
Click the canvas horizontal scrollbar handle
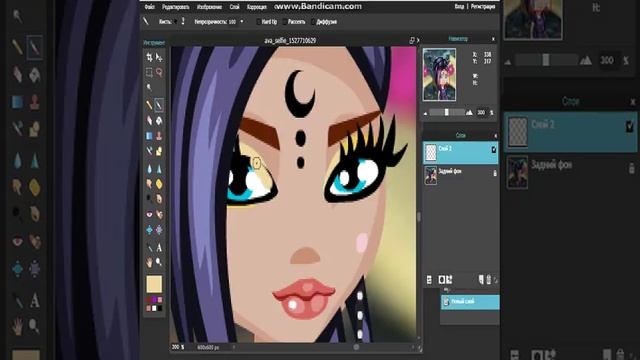click(356, 347)
